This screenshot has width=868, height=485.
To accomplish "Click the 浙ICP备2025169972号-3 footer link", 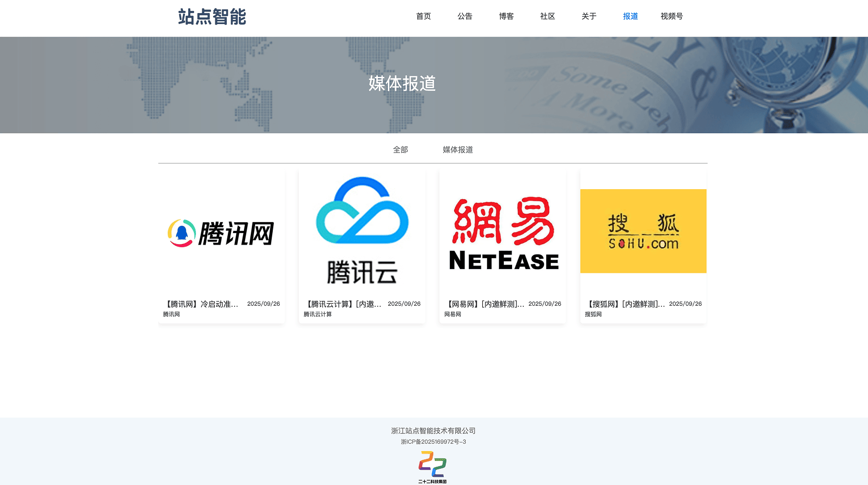I will (433, 442).
